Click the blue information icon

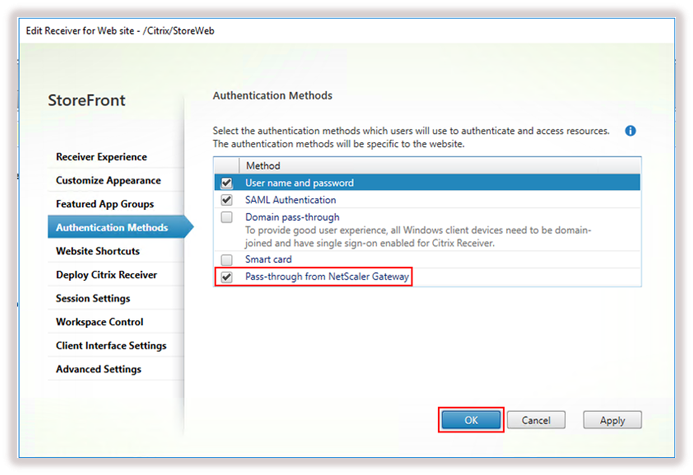pyautogui.click(x=630, y=131)
